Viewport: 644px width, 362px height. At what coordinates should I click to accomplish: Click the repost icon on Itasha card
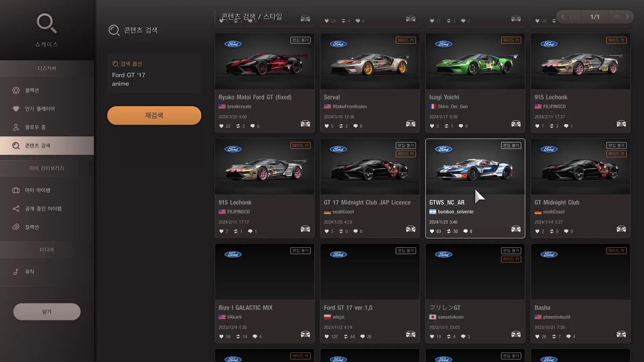tap(554, 337)
